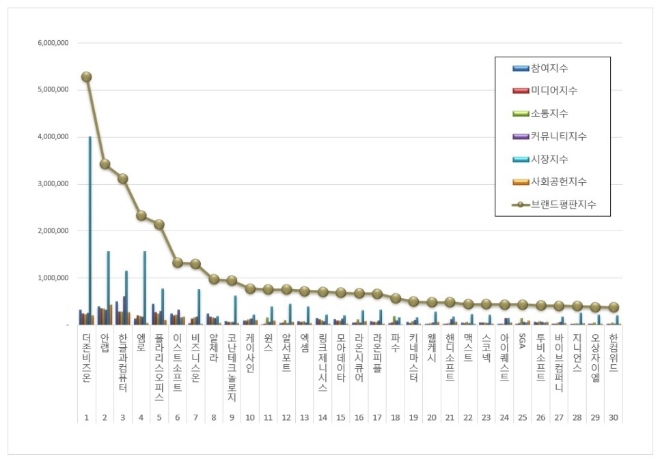Viewport: 660px width, 463px height.
Task: Click the 6,000,000 y-axis label
Action: [51, 43]
